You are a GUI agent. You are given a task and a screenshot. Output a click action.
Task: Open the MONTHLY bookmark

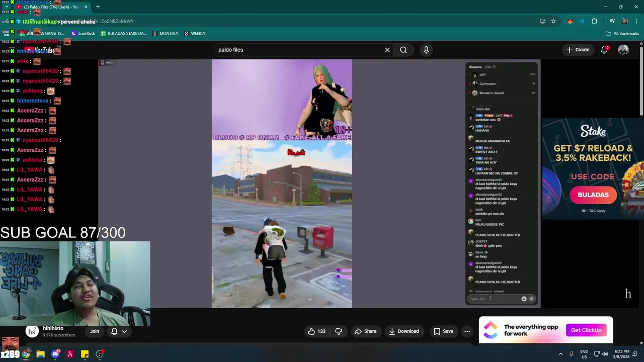tap(166, 33)
